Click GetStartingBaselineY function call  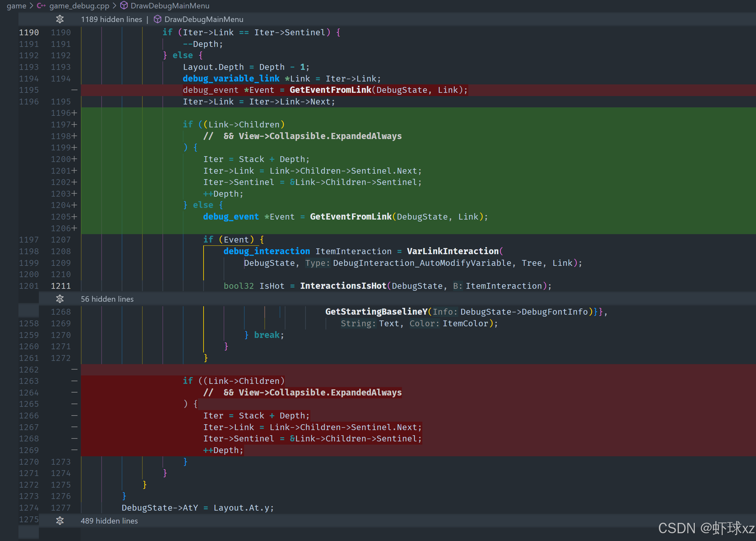click(376, 312)
